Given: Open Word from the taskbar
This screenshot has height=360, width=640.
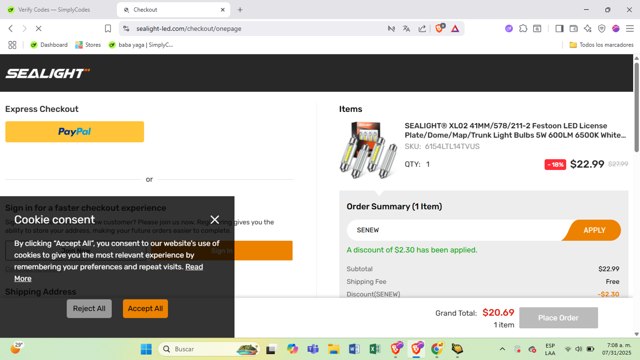Looking at the screenshot, I should tap(354, 349).
